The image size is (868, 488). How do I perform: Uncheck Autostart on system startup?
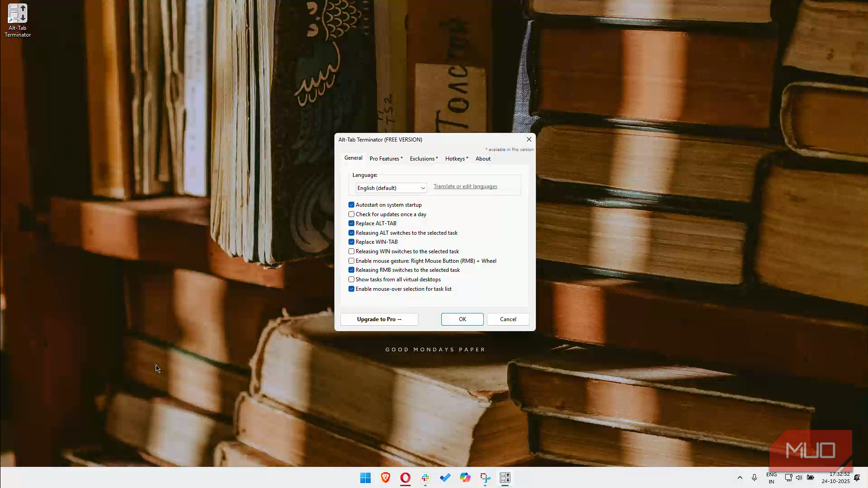352,205
